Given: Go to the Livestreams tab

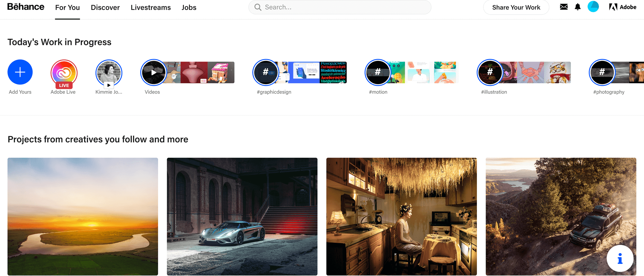Looking at the screenshot, I should (x=151, y=7).
